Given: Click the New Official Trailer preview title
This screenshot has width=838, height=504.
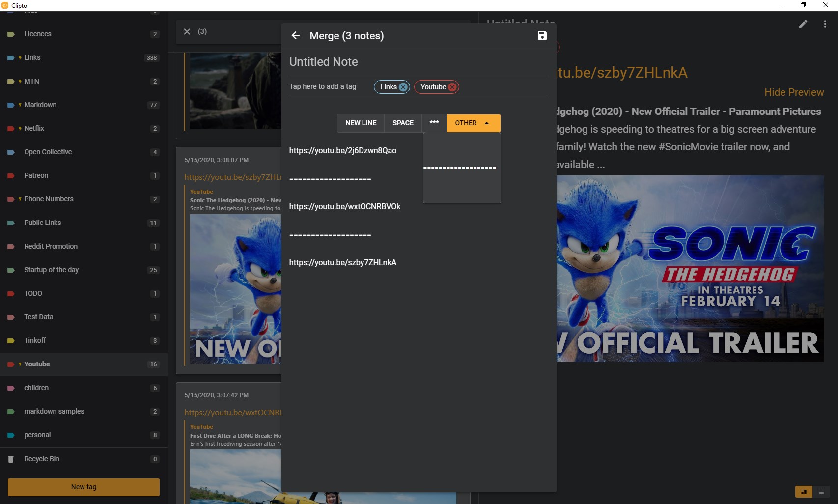Looking at the screenshot, I should pyautogui.click(x=688, y=112).
